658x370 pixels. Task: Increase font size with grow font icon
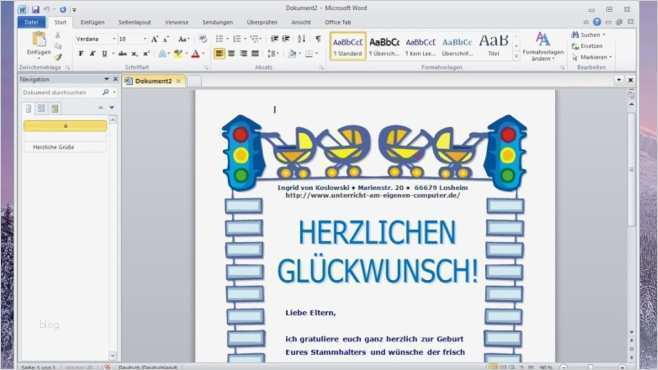tap(154, 39)
